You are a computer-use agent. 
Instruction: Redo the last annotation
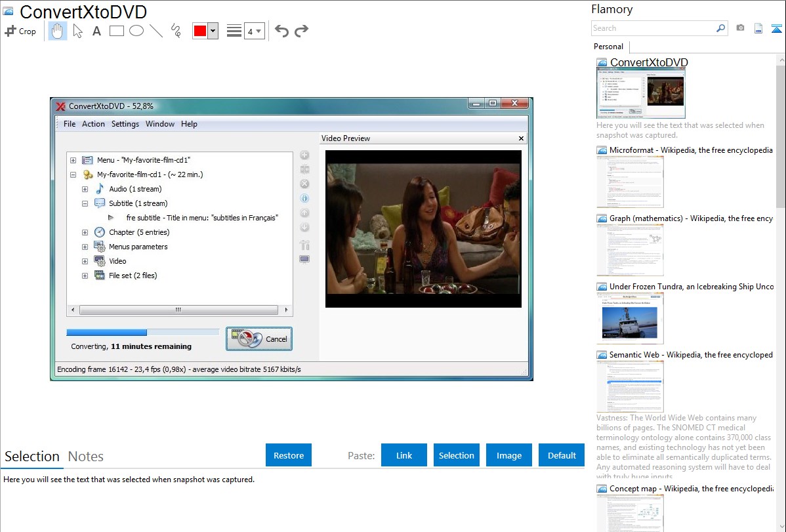[x=301, y=31]
